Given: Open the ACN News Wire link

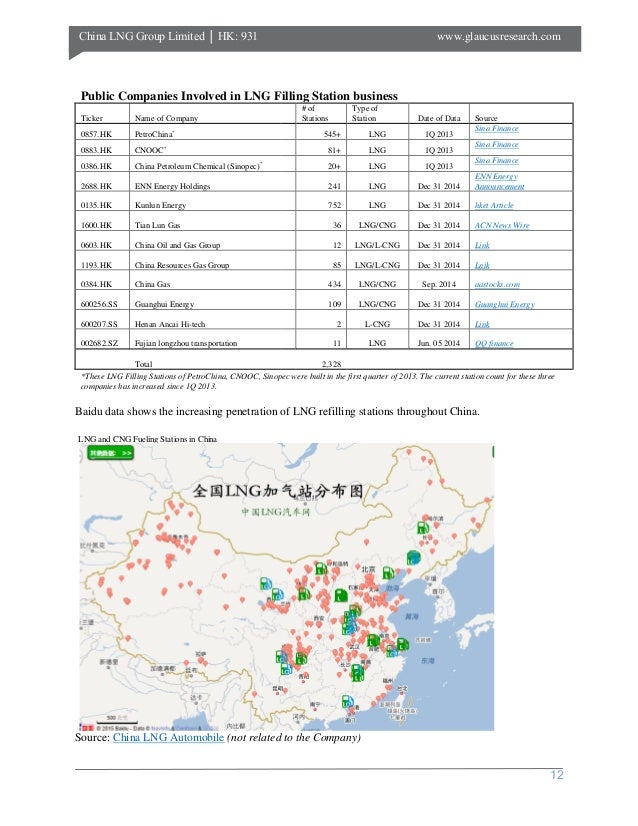Looking at the screenshot, I should pyautogui.click(x=502, y=225).
